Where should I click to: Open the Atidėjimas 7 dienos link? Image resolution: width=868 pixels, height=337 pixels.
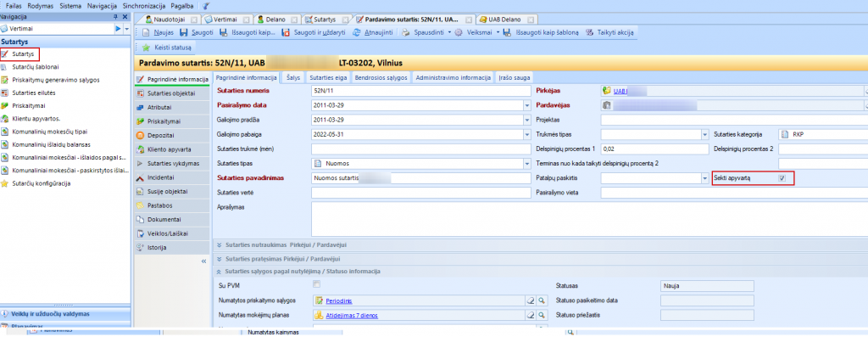352,316
